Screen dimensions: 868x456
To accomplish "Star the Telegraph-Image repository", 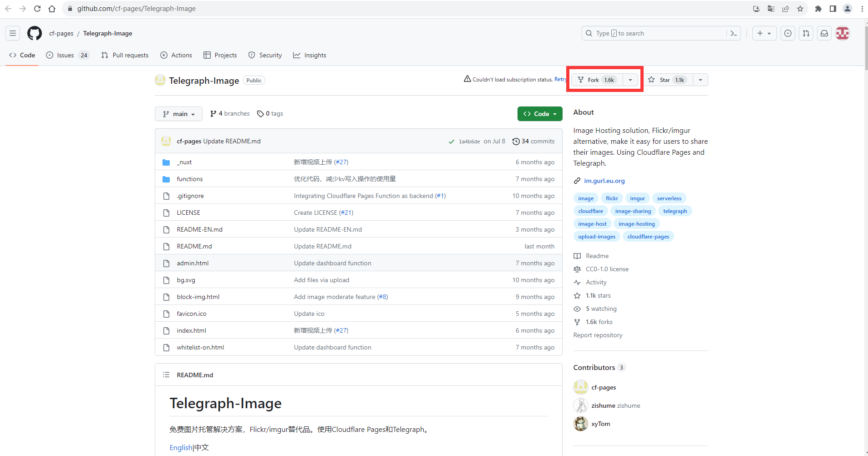I will click(667, 80).
